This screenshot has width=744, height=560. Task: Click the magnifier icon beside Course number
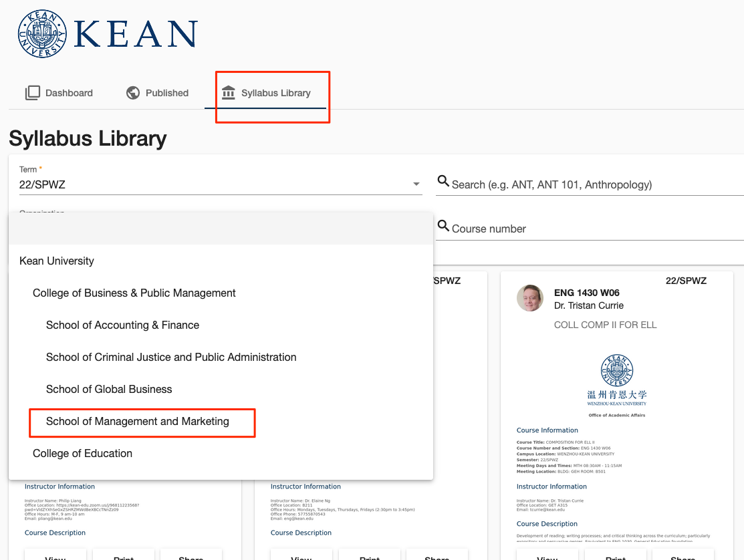443,226
